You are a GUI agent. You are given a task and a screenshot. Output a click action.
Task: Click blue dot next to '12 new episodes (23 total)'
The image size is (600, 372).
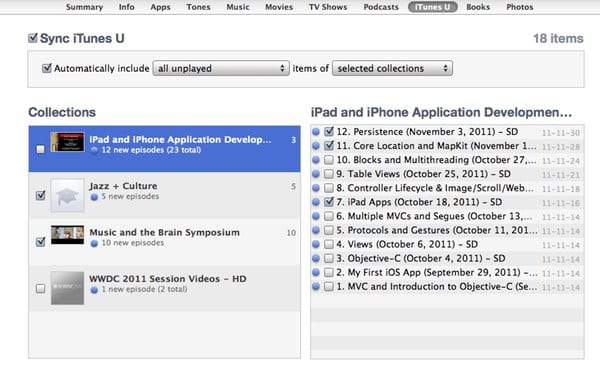[94, 150]
